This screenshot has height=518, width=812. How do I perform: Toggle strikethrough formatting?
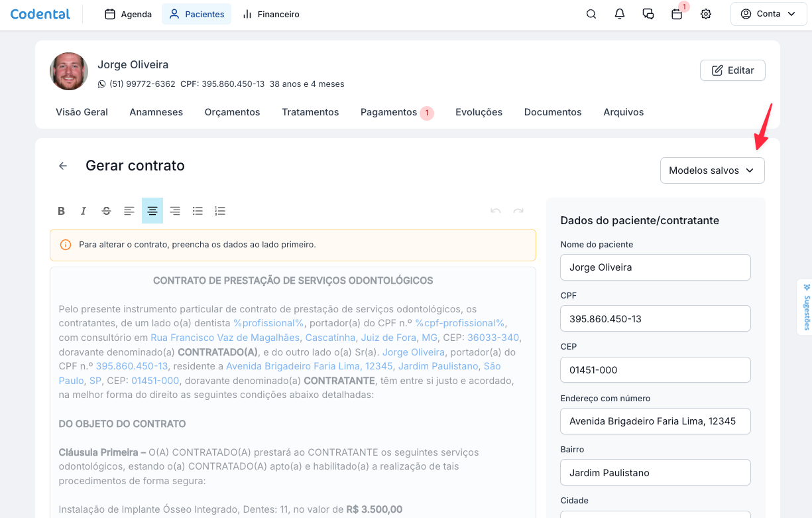click(106, 211)
